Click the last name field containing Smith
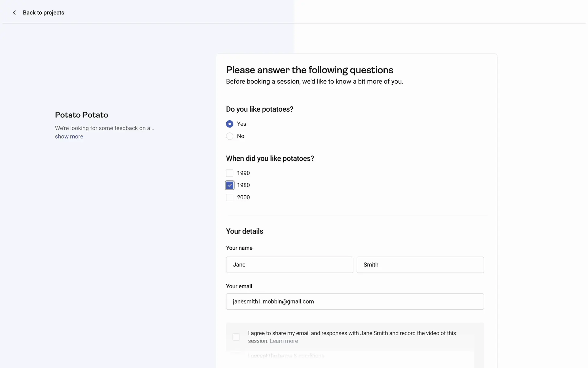The image size is (588, 368). click(420, 265)
